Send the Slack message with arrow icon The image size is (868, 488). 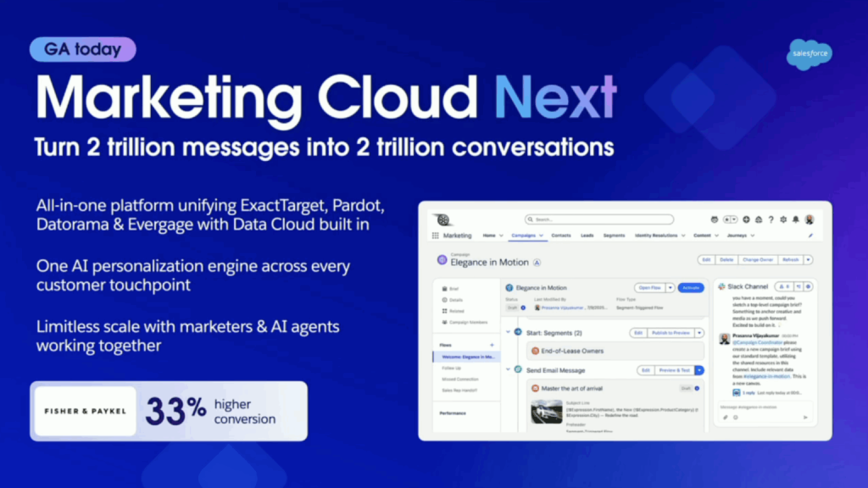click(805, 418)
